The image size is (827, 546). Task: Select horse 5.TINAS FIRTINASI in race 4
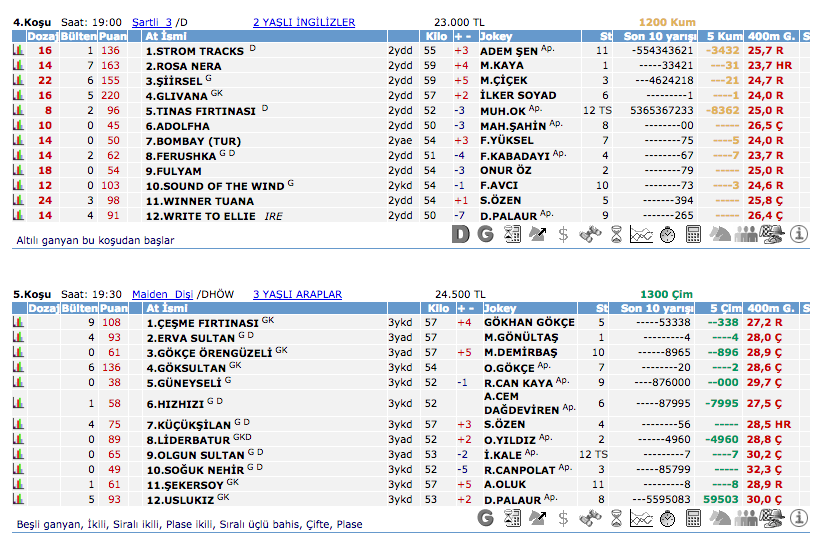[x=200, y=111]
